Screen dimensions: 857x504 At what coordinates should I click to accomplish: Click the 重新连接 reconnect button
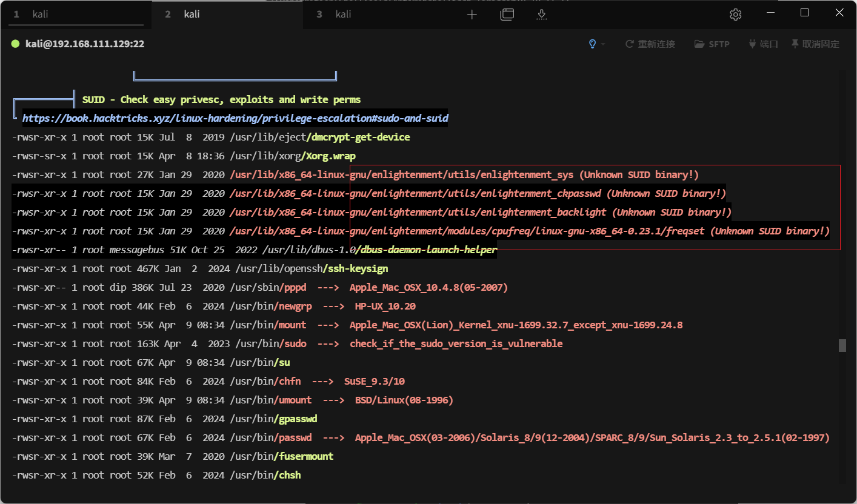coord(650,44)
